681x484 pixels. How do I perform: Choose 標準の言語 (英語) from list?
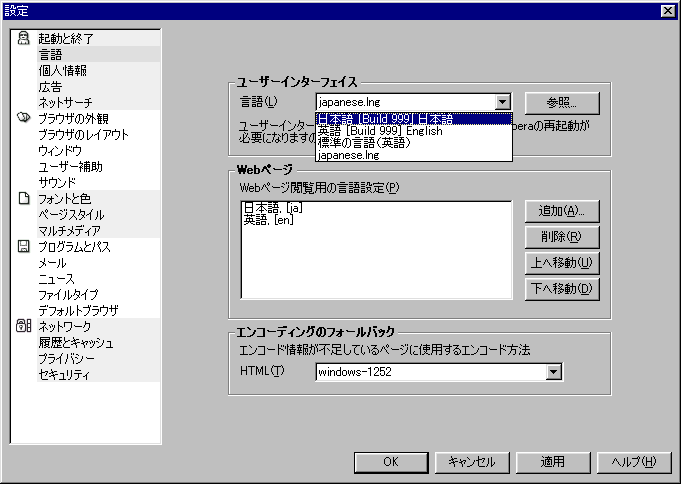click(x=363, y=143)
